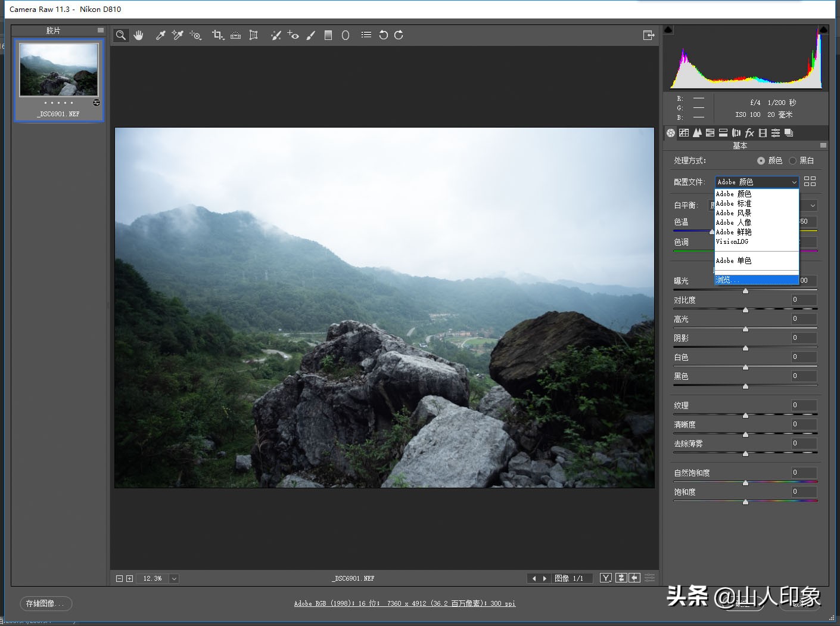
Task: Select the Adjustment Brush tool
Action: [x=310, y=35]
